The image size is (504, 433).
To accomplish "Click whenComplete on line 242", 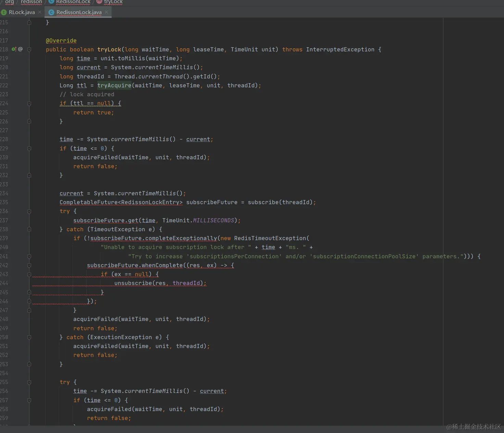I will pyautogui.click(x=162, y=265).
